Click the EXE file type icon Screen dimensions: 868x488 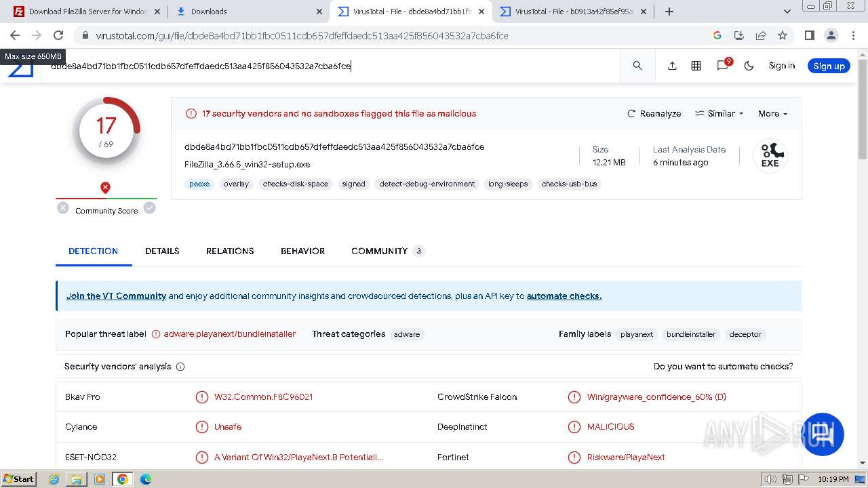770,156
